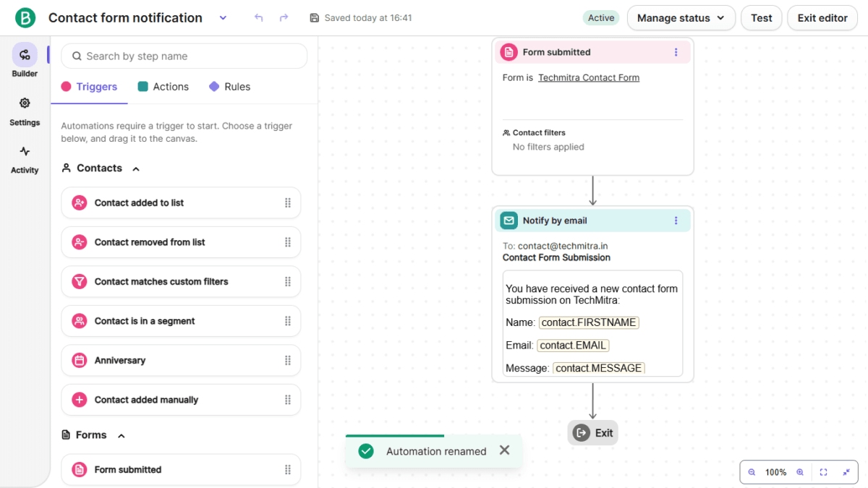
Task: Click drag handle of Contact matches custom filters
Action: pyautogui.click(x=288, y=282)
